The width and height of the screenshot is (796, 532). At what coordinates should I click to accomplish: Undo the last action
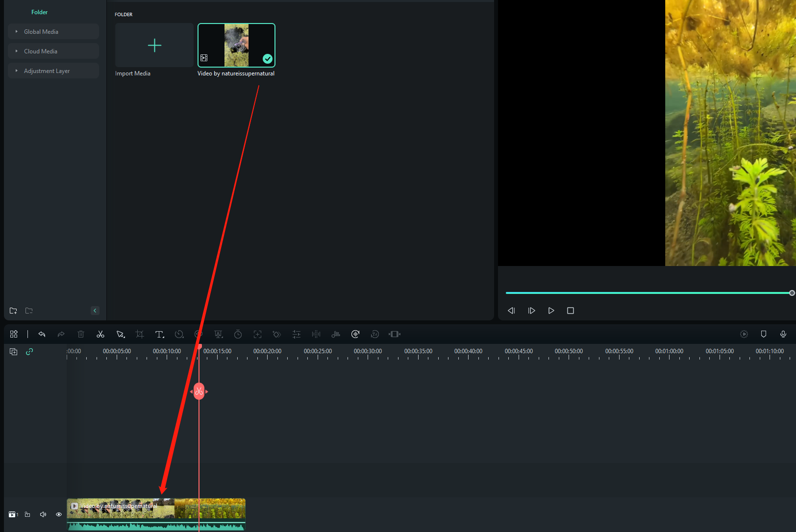tap(42, 334)
